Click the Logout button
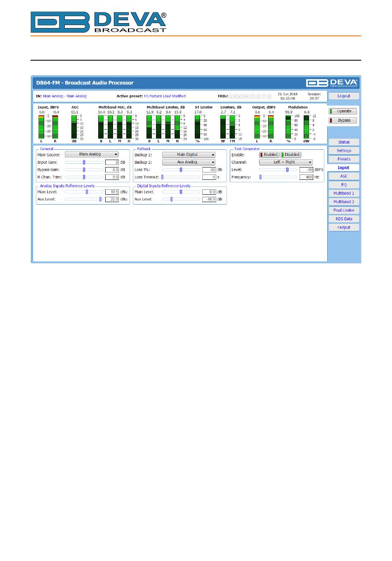 tap(344, 96)
